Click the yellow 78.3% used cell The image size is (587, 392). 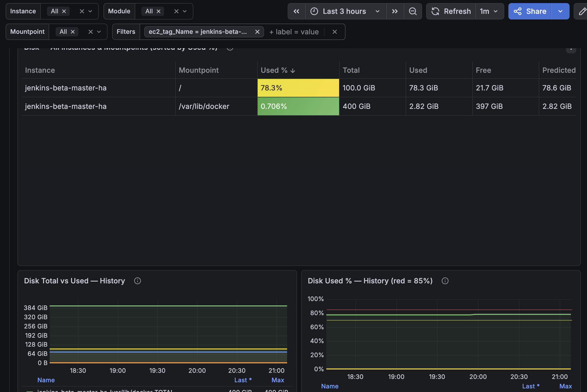(298, 88)
